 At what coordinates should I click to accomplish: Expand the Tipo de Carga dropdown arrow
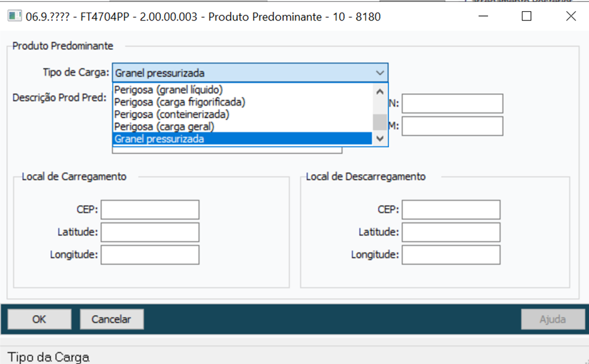(x=380, y=73)
